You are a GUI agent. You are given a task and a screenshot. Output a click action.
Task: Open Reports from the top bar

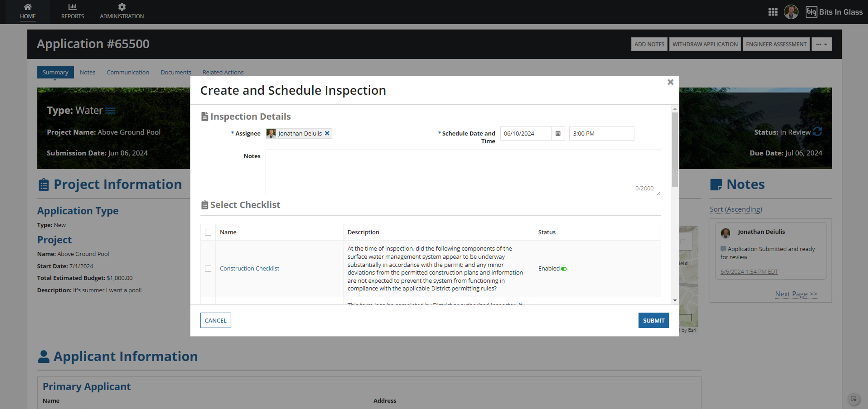(72, 12)
